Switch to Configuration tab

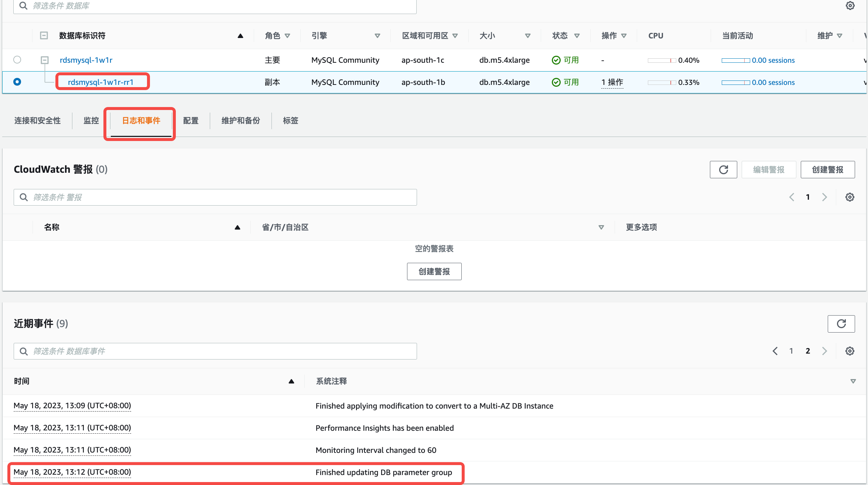pos(191,121)
